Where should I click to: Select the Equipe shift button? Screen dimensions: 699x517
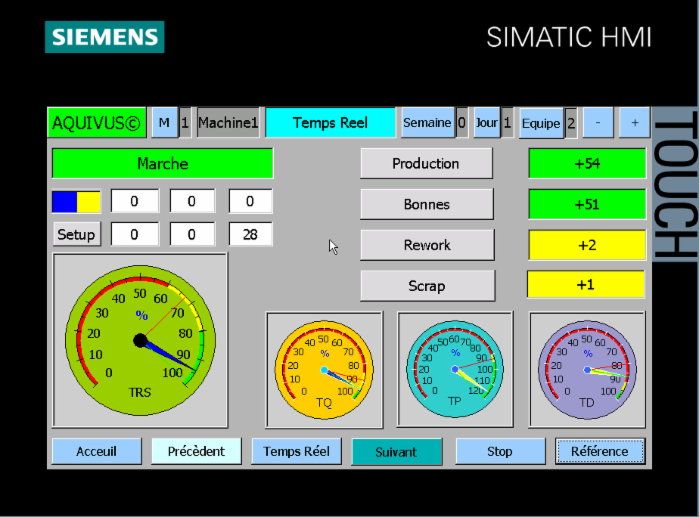point(540,123)
